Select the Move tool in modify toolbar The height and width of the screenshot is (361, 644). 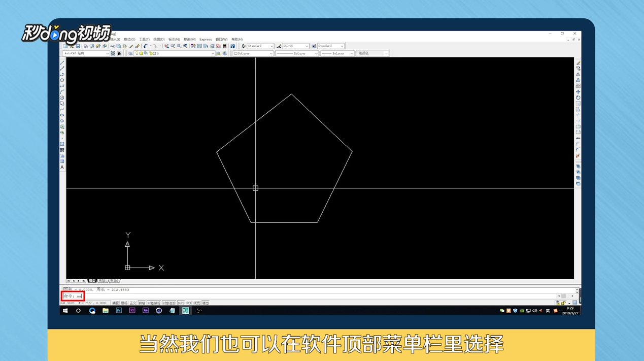click(578, 92)
